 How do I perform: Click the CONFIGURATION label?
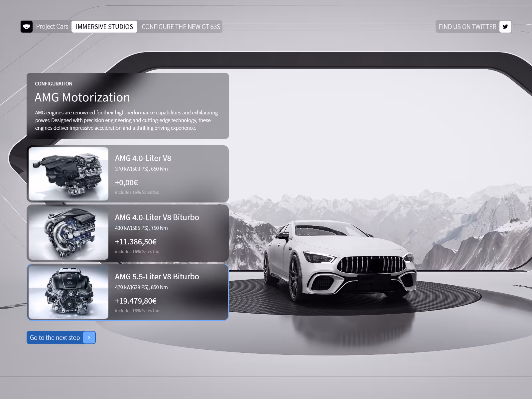coord(54,84)
